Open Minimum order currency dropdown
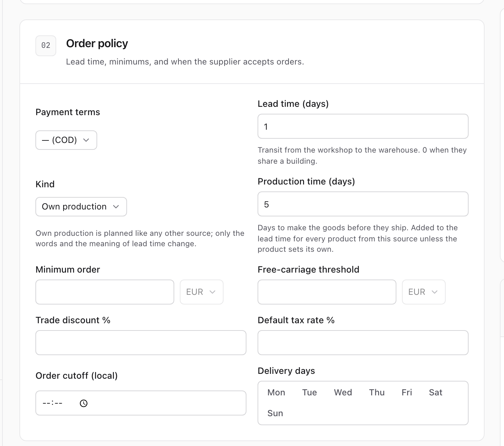 point(202,292)
